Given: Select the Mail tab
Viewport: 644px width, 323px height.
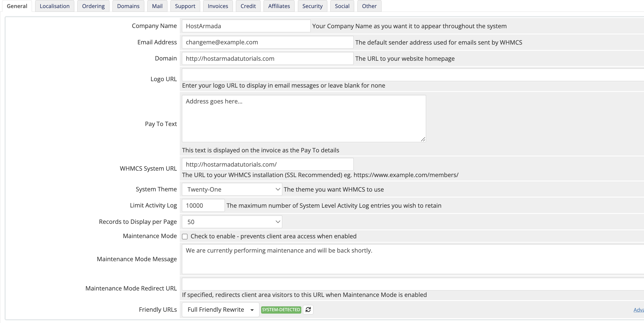Looking at the screenshot, I should [157, 6].
